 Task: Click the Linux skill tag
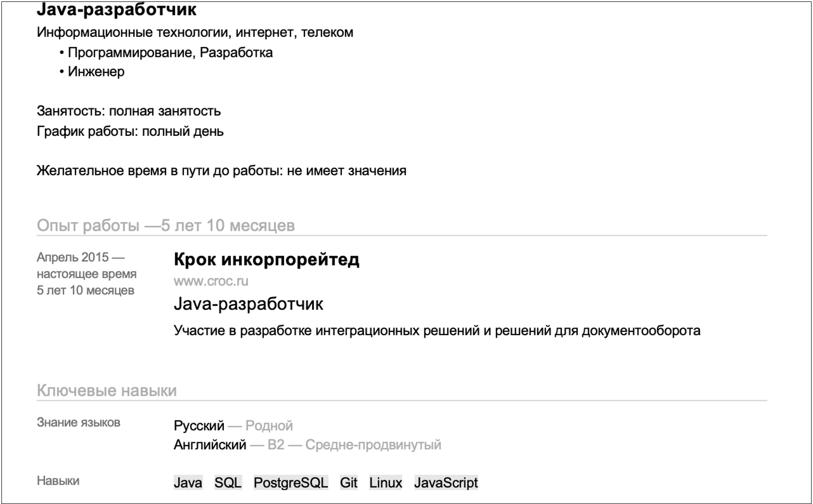coord(385,482)
